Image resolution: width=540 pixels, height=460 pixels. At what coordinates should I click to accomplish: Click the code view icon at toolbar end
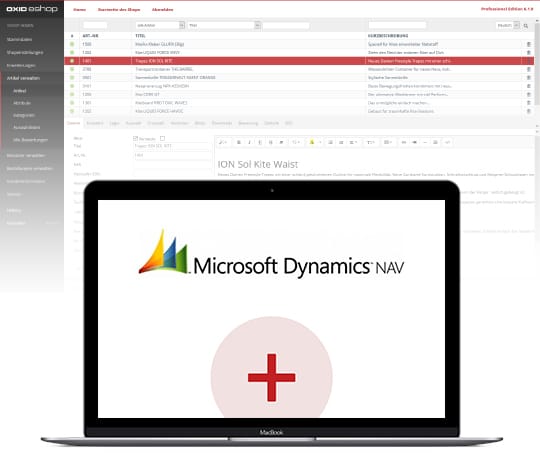[x=447, y=142]
